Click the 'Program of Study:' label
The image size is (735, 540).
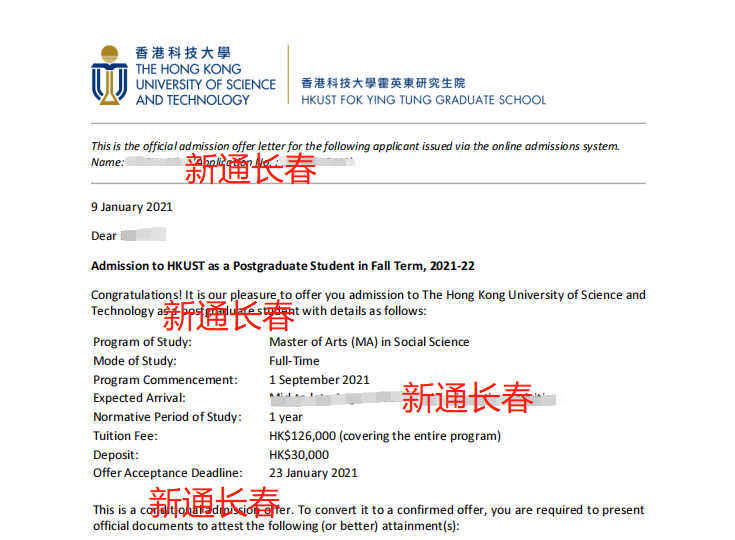142,342
